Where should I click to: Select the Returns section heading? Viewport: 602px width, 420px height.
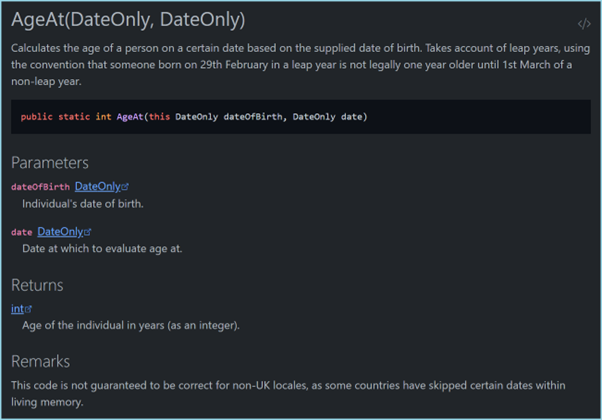(x=37, y=285)
